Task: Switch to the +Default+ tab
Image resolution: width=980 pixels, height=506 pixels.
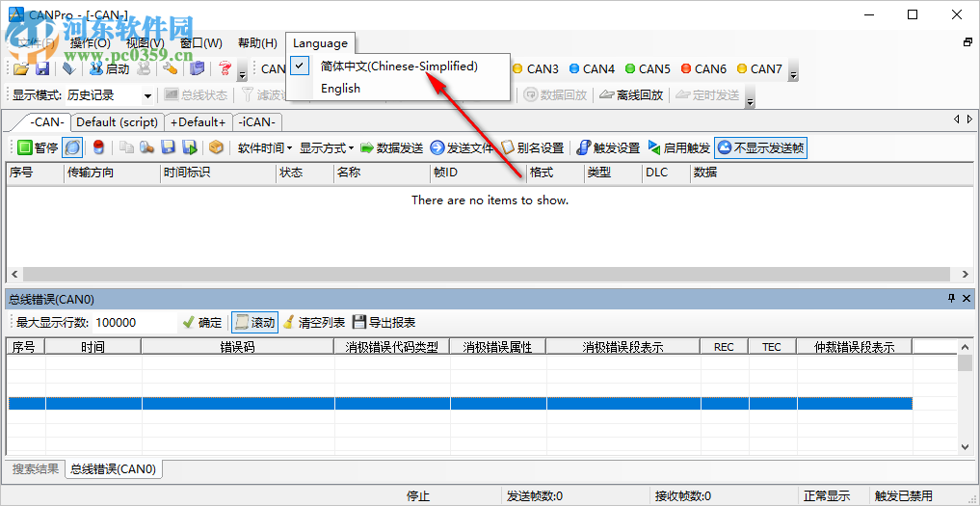Action: click(x=199, y=122)
